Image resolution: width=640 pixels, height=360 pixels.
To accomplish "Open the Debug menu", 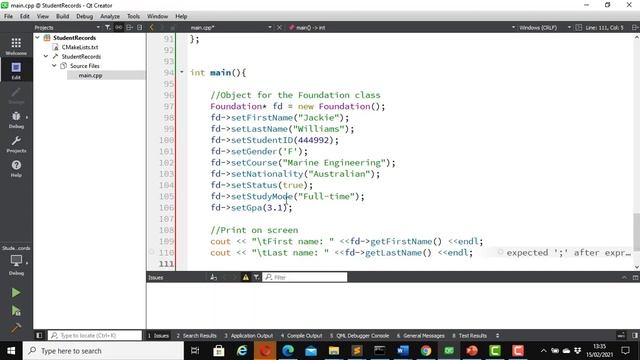I will 84,16.
